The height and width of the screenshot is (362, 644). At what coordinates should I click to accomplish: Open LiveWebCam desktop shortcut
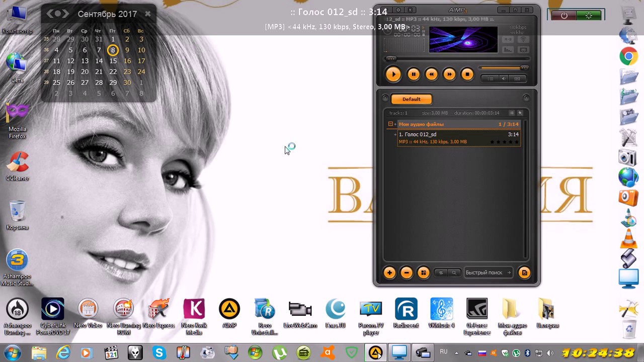pyautogui.click(x=300, y=313)
